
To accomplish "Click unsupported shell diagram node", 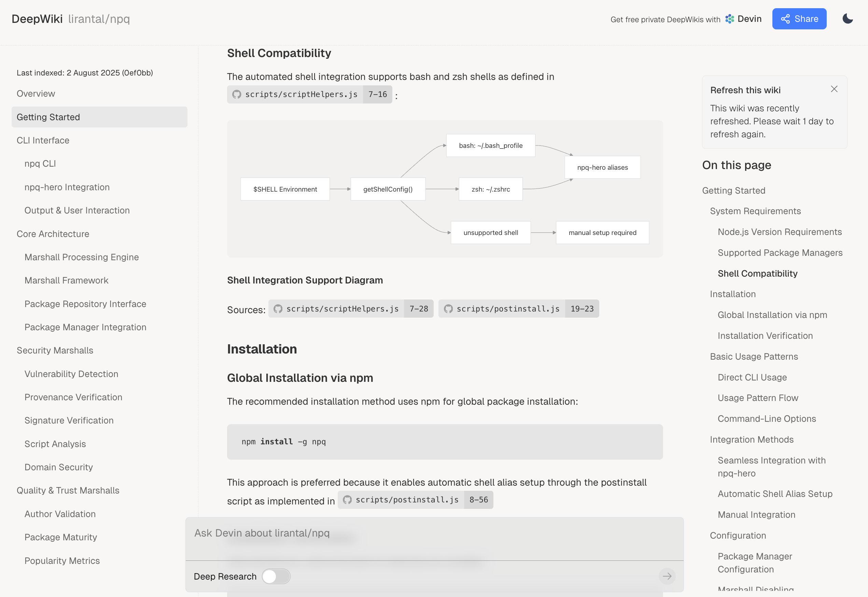I will click(490, 232).
